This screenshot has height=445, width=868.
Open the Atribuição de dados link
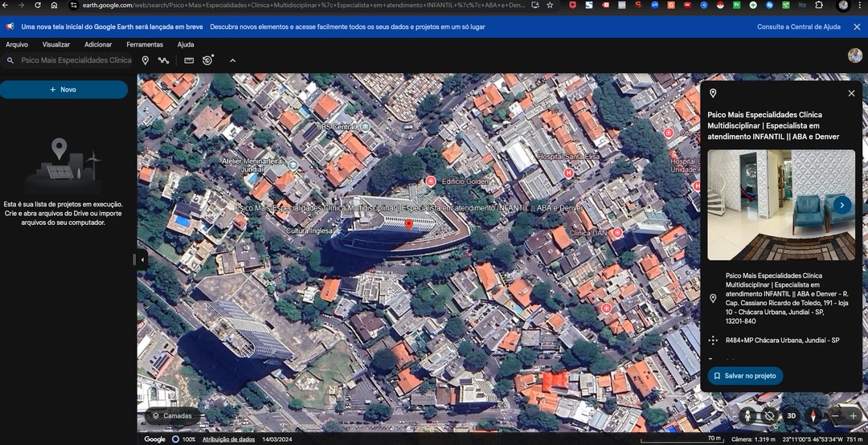228,439
